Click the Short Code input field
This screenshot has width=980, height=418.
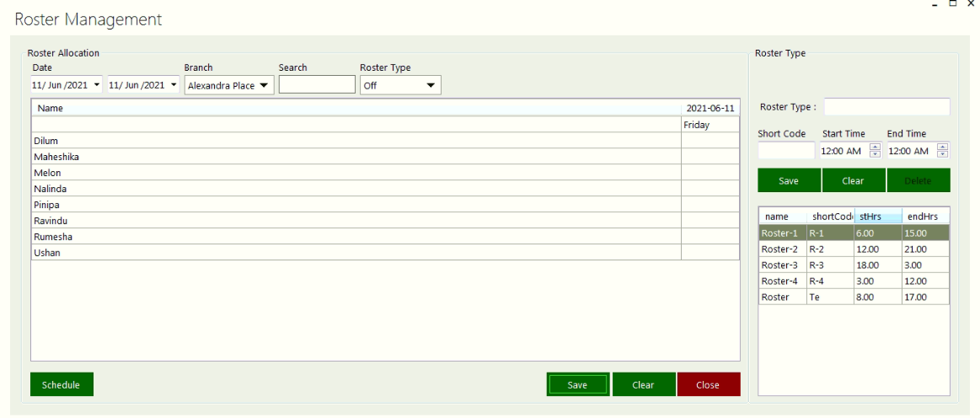coord(785,151)
